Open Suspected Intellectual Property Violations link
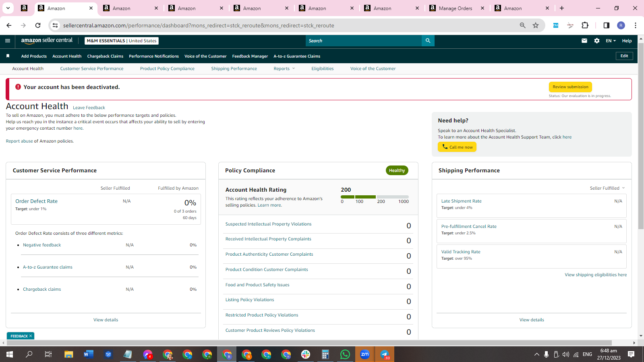 [x=268, y=224]
